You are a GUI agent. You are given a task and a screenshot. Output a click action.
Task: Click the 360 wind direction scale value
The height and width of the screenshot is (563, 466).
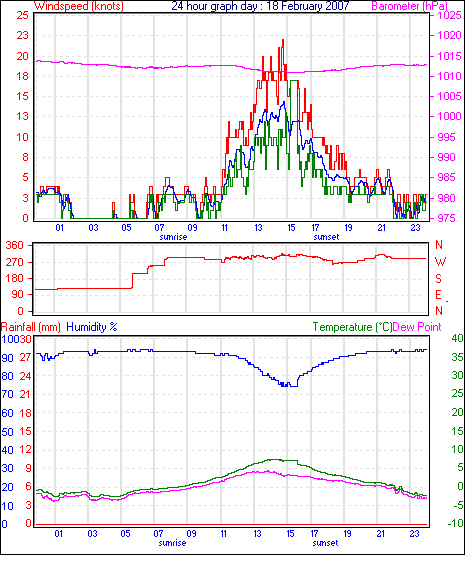click(x=15, y=246)
